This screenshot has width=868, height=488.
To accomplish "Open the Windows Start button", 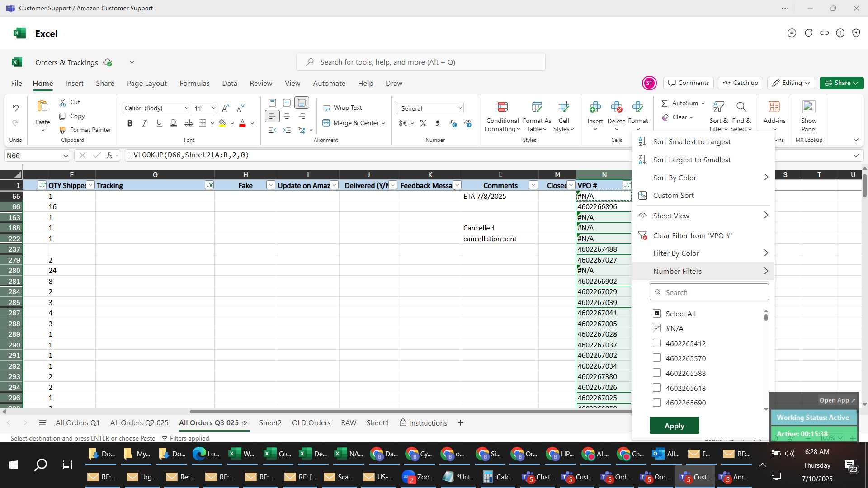I will [x=14, y=465].
